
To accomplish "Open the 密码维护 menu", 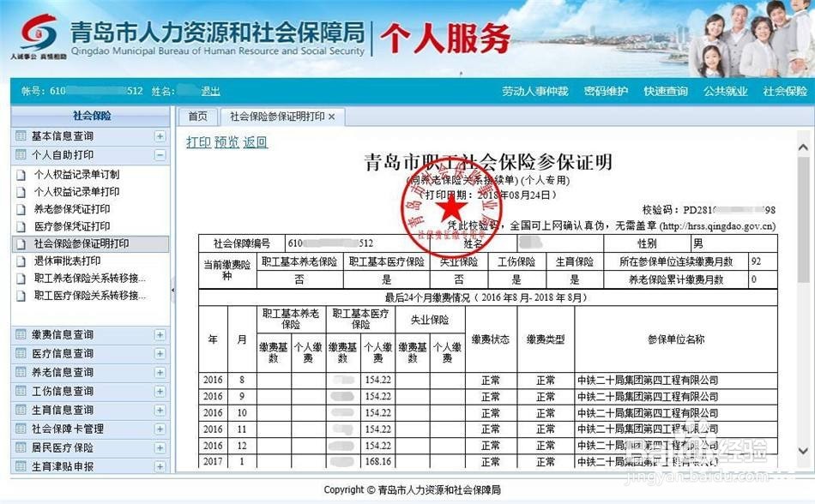I will click(x=606, y=92).
